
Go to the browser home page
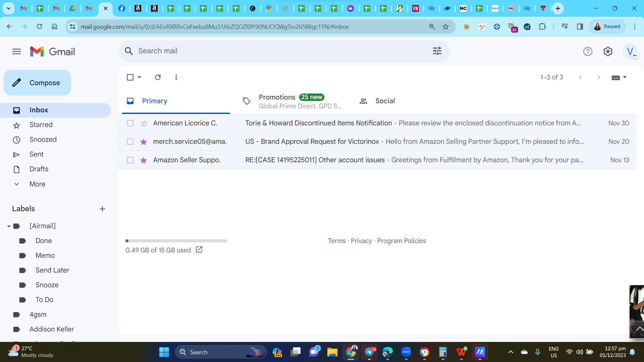click(54, 26)
